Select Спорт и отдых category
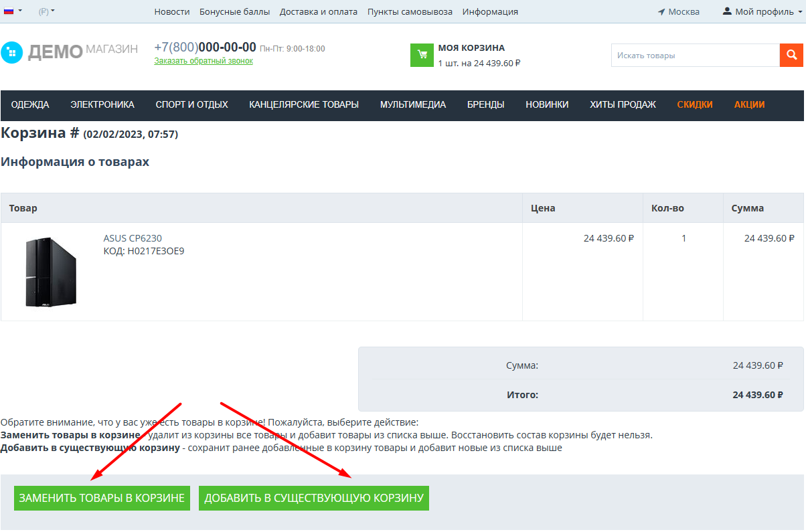 click(x=191, y=104)
